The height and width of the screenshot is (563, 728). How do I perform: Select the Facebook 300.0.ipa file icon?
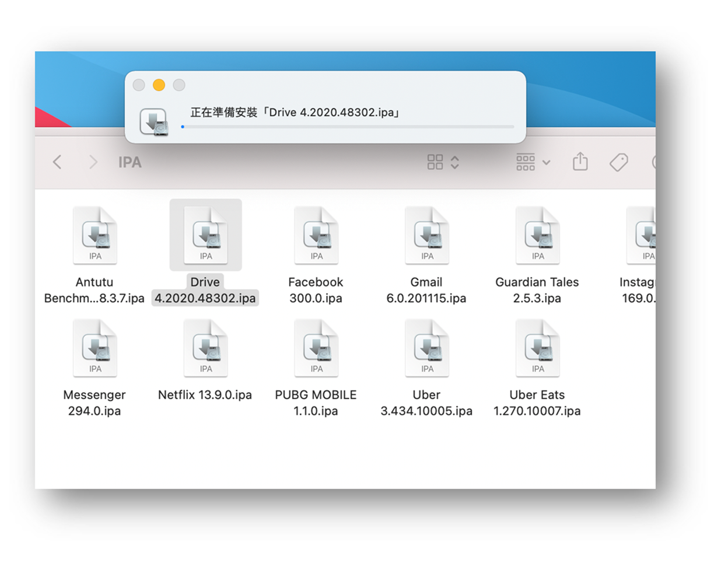pyautogui.click(x=316, y=235)
